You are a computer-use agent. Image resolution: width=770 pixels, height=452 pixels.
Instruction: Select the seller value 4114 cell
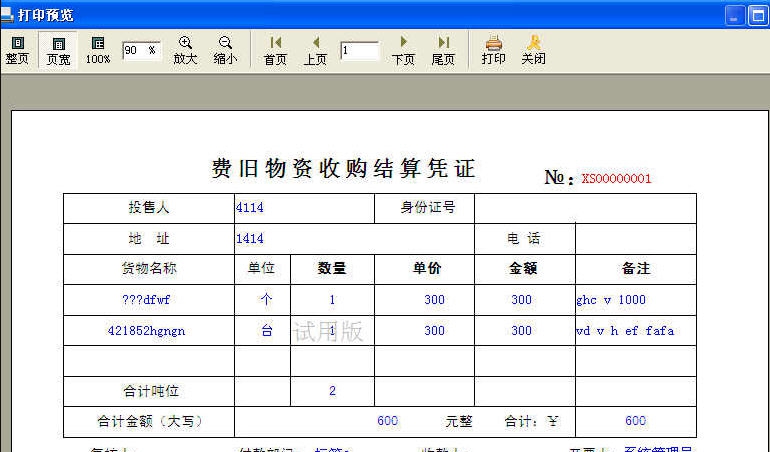250,208
